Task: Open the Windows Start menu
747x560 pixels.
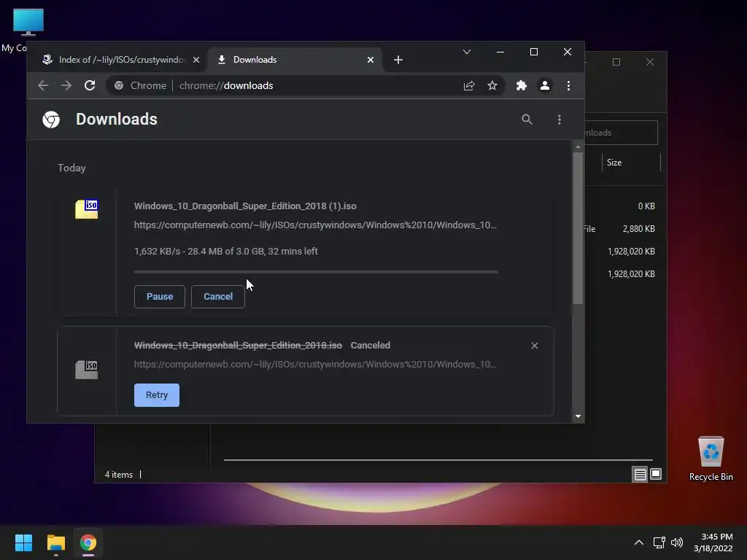Action: [23, 542]
